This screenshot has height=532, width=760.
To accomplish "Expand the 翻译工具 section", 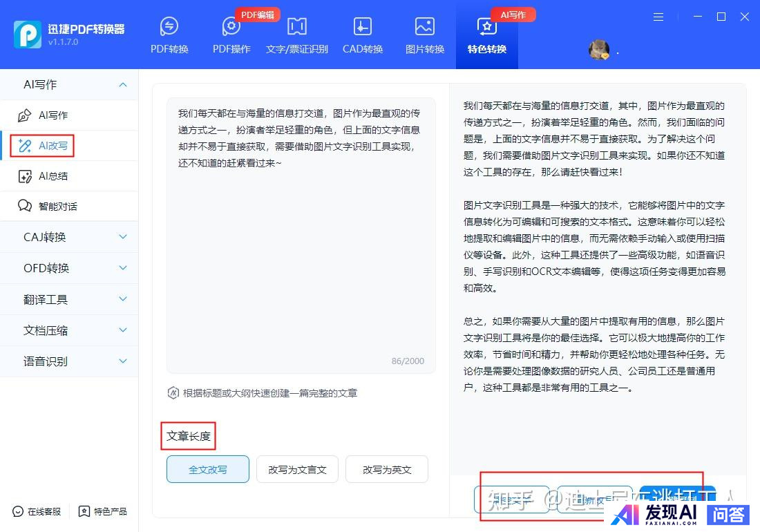I will click(123, 299).
